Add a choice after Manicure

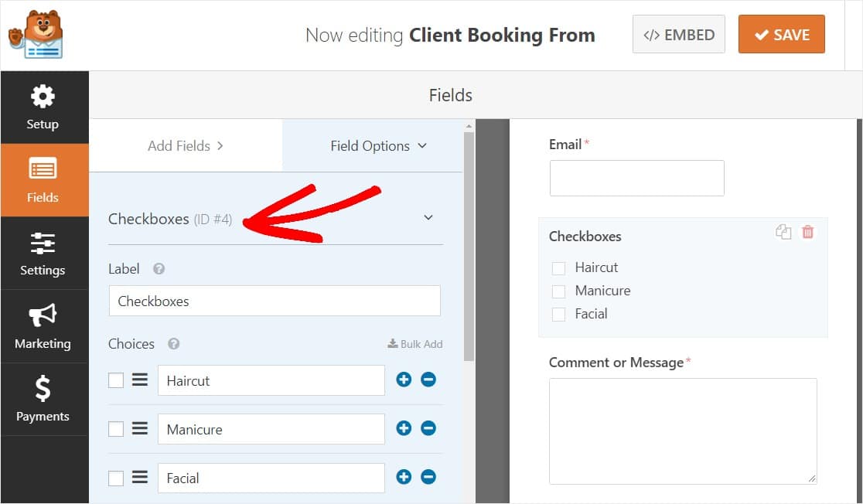click(404, 428)
